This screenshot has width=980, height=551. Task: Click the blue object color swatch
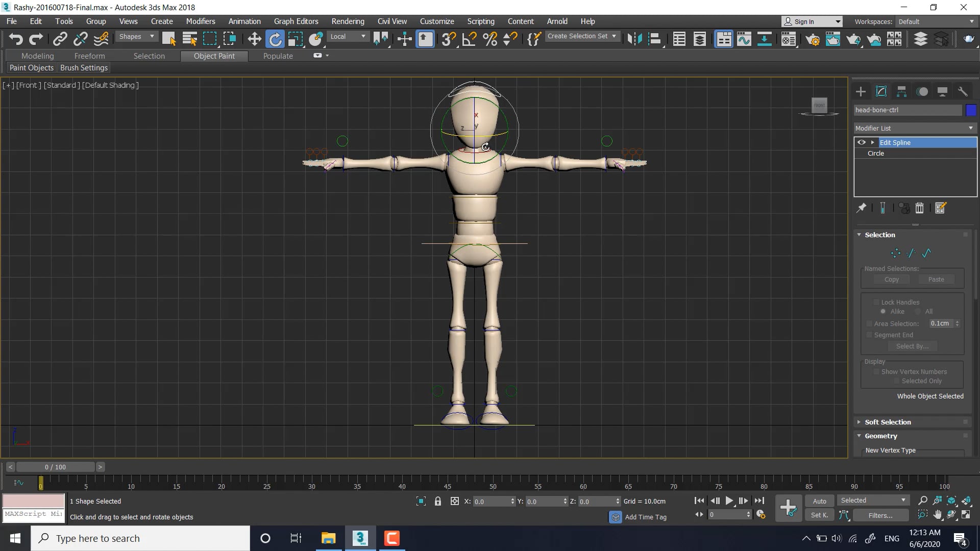click(971, 110)
